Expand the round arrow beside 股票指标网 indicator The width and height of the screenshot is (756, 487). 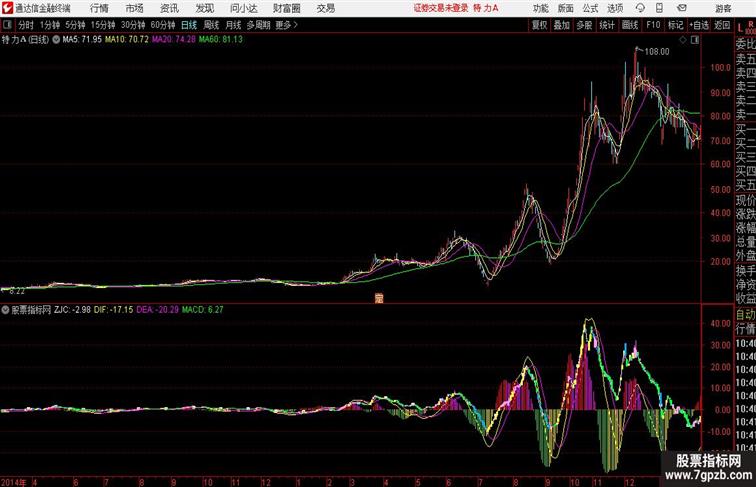[x=5, y=310]
